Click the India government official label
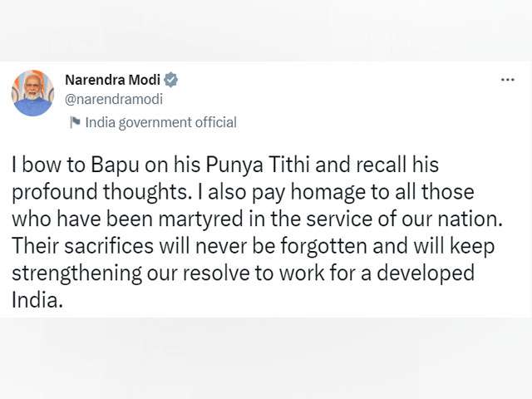Image resolution: width=532 pixels, height=399 pixels. [160, 122]
